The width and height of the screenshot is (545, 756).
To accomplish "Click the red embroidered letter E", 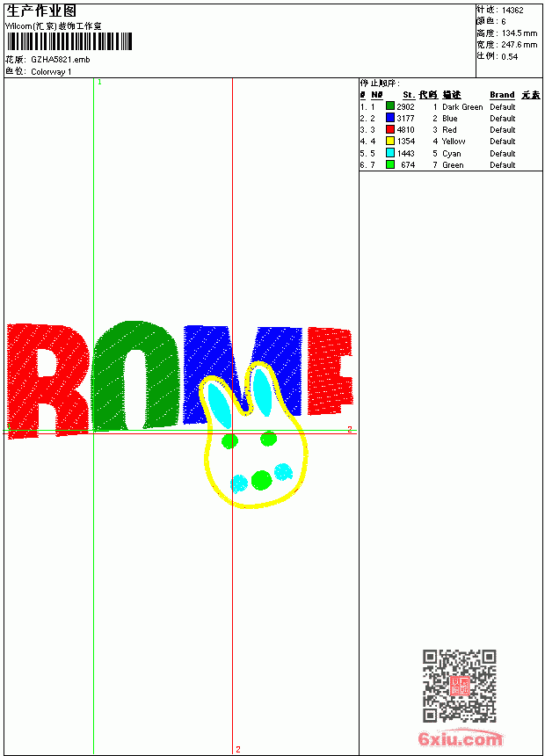I will (330, 370).
